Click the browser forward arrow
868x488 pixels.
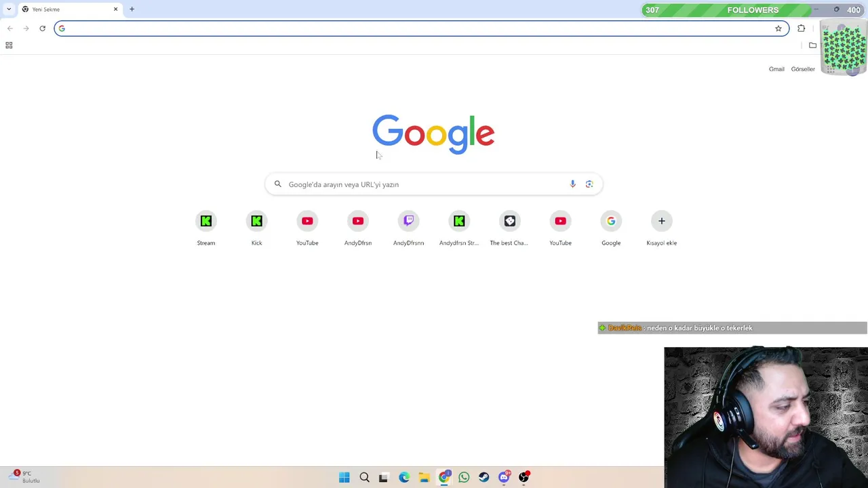(26, 28)
